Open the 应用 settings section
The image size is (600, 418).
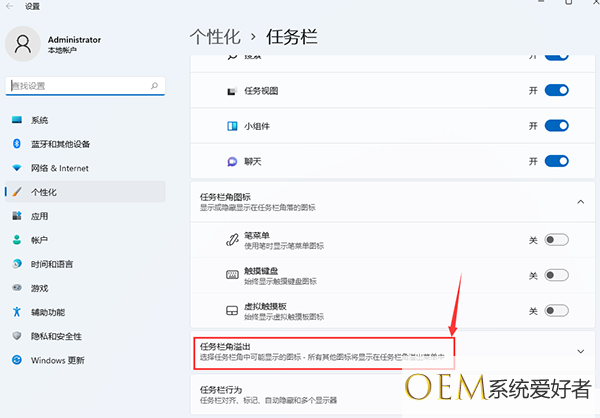(x=40, y=216)
